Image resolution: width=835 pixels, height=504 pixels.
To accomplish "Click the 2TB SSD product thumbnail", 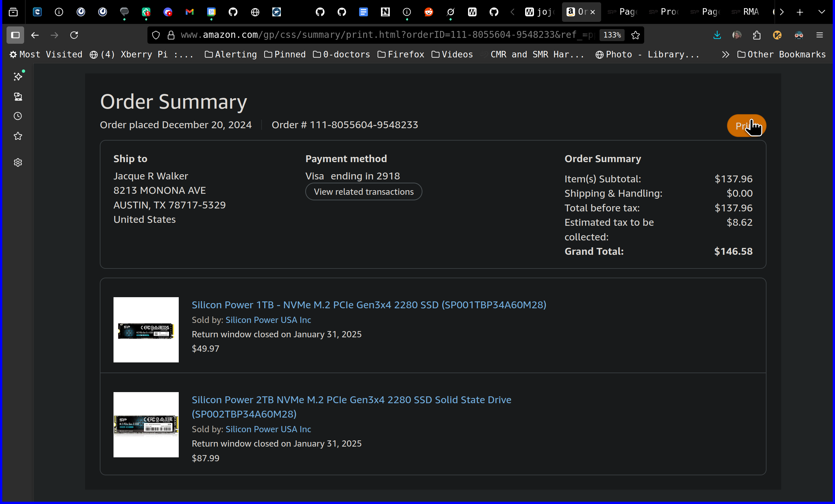I will 146,425.
